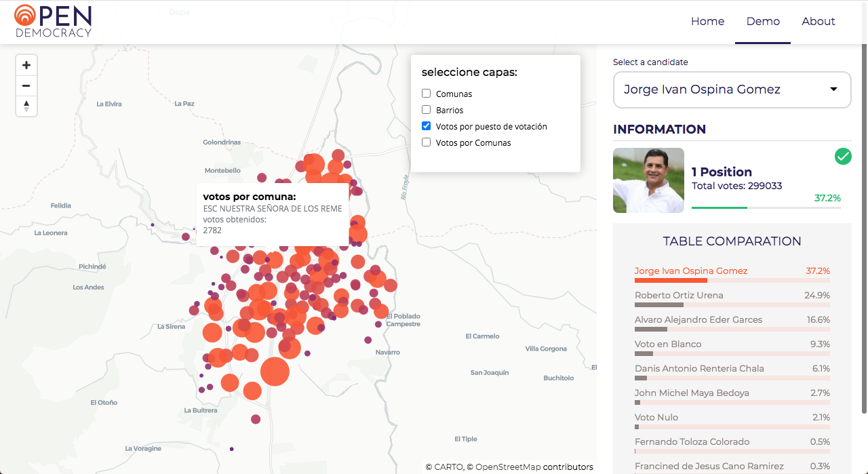This screenshot has width=868, height=474.
Task: Enable Votos por Comunas checkbox
Action: (427, 142)
